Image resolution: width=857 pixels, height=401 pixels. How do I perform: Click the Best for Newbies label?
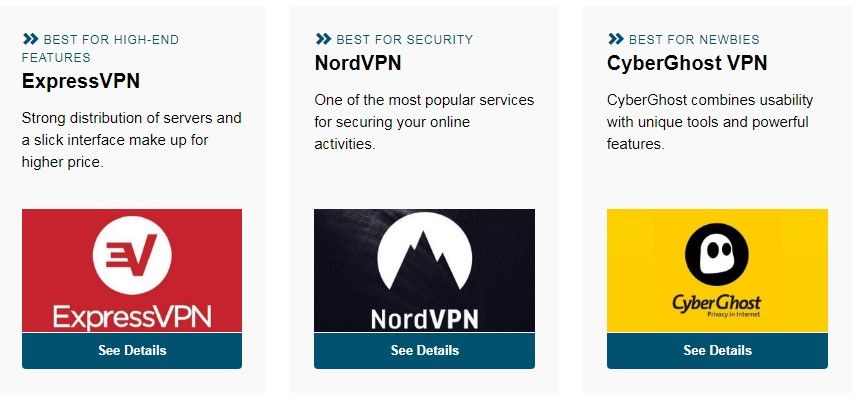tap(694, 39)
